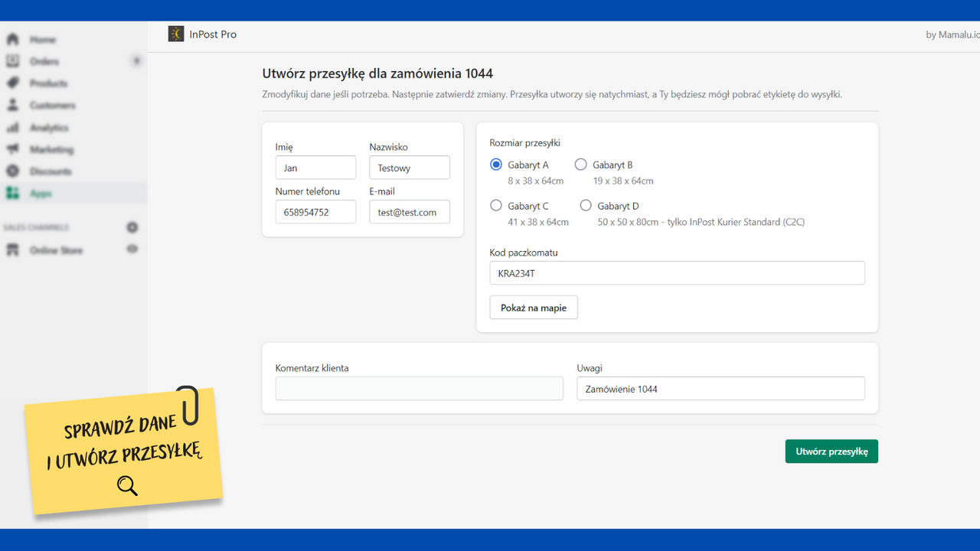Open the Customers menu item
The height and width of the screenshot is (551, 980).
(x=53, y=105)
